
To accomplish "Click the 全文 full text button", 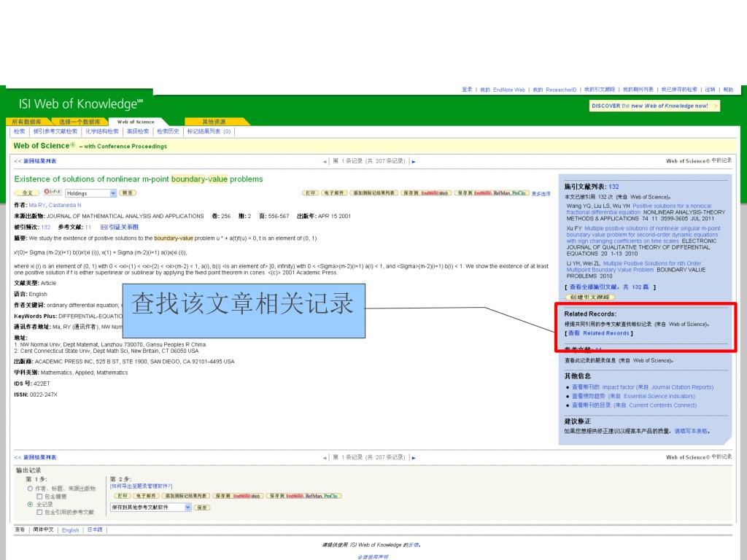I will tap(27, 192).
